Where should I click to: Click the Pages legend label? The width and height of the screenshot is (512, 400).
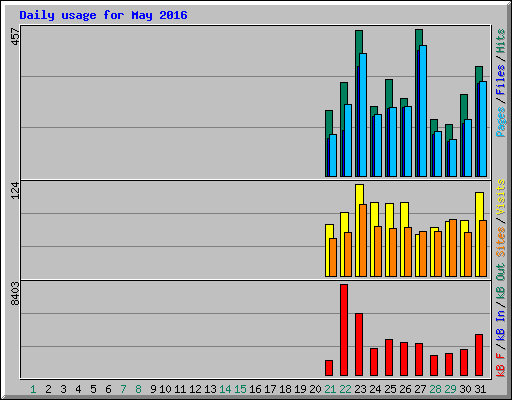coord(501,122)
